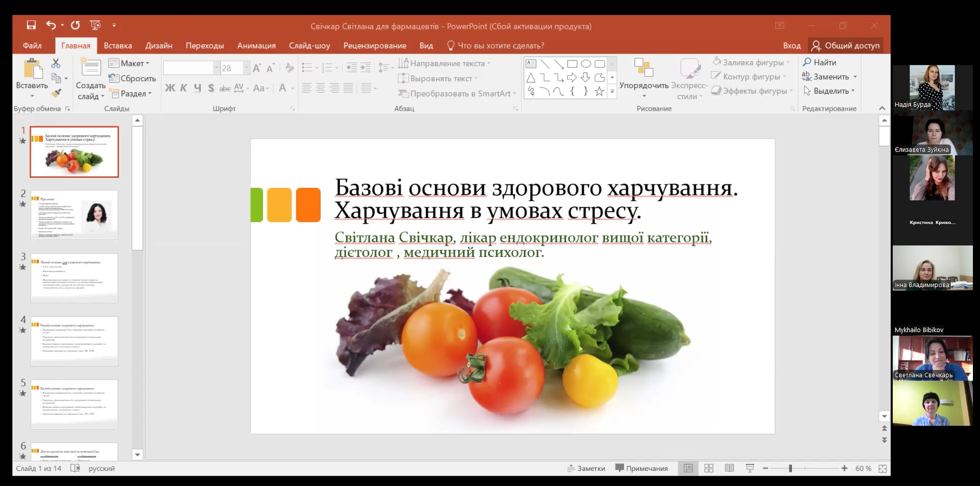Click Найти to search the presentation

(820, 62)
